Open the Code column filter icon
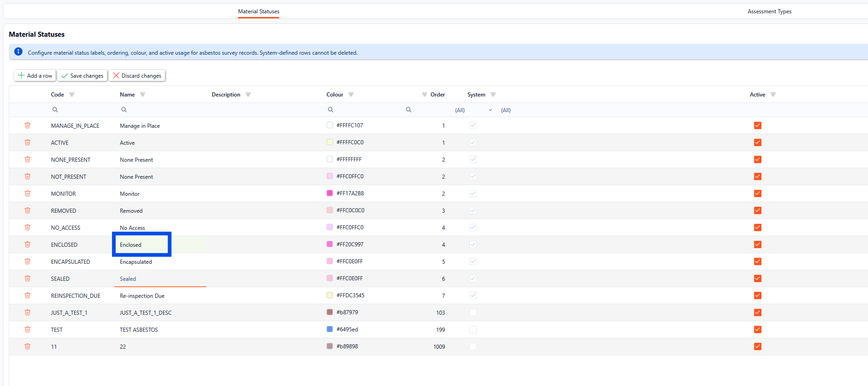 [72, 95]
